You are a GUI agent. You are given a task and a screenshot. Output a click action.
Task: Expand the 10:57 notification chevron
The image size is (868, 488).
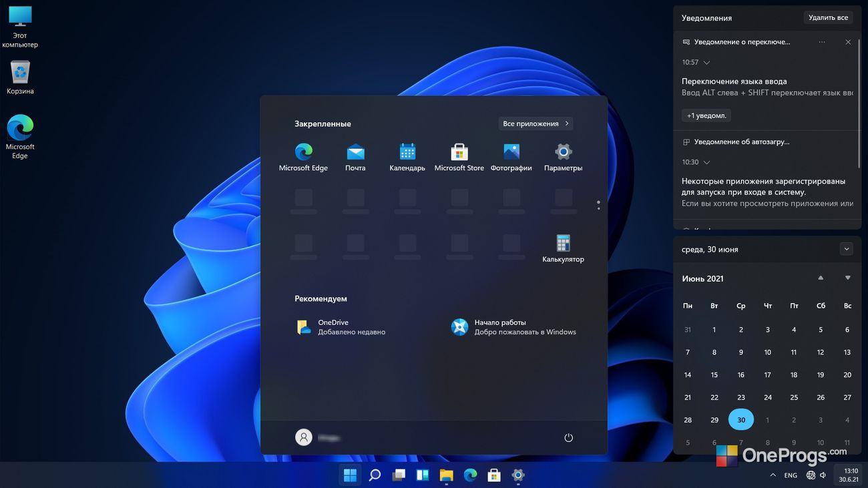pyautogui.click(x=707, y=62)
